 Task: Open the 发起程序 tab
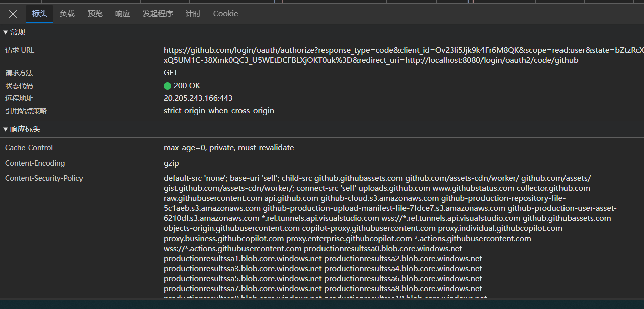tap(157, 14)
